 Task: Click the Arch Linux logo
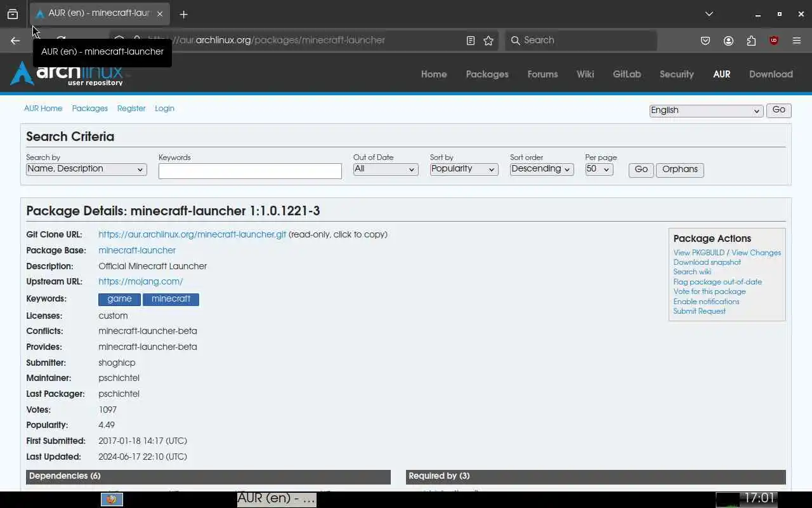pos(67,74)
